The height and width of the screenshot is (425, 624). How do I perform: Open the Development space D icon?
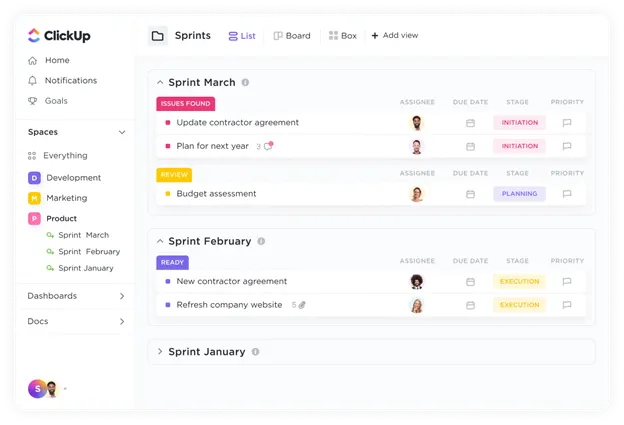[34, 178]
